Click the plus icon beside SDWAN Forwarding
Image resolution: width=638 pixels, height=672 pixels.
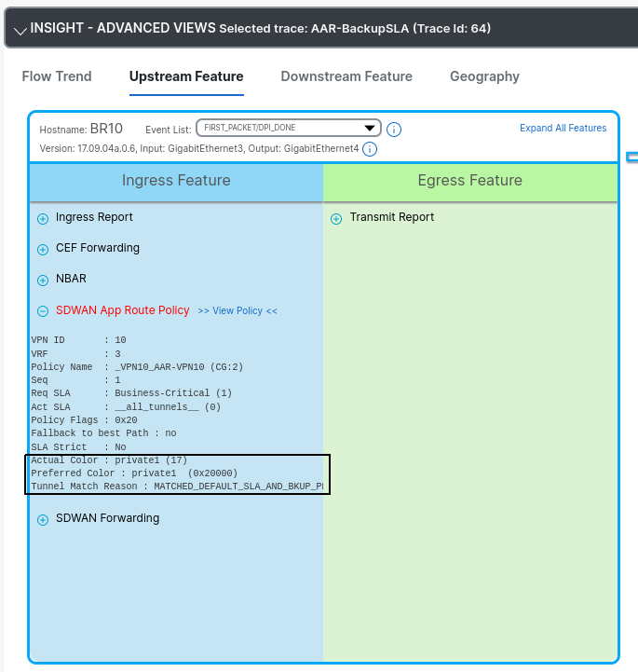click(43, 520)
